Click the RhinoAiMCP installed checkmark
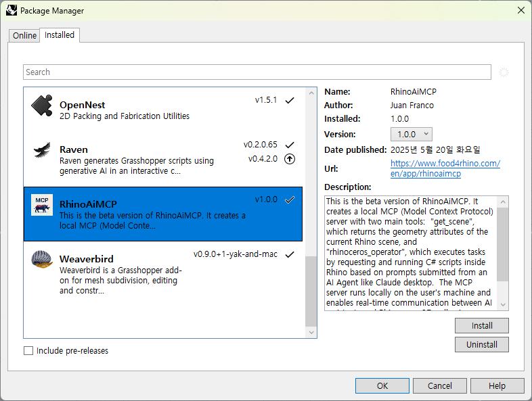The width and height of the screenshot is (532, 401). 290,199
